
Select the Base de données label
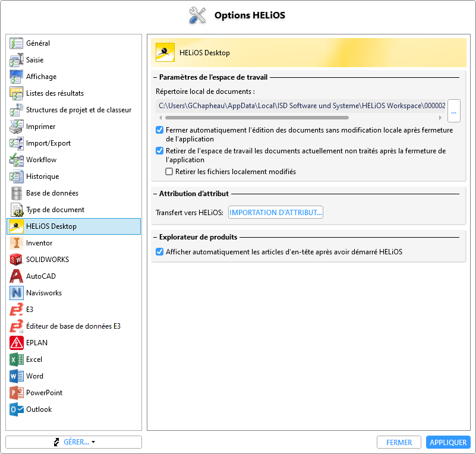52,193
